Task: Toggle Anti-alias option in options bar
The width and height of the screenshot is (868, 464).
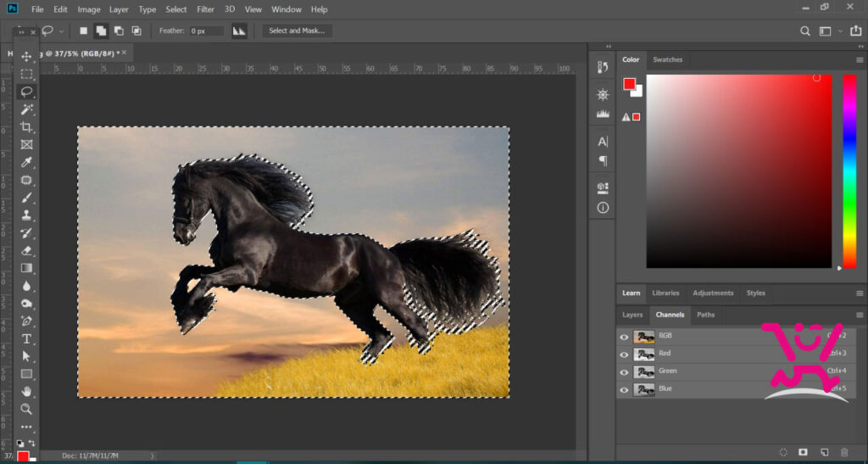Action: click(239, 31)
